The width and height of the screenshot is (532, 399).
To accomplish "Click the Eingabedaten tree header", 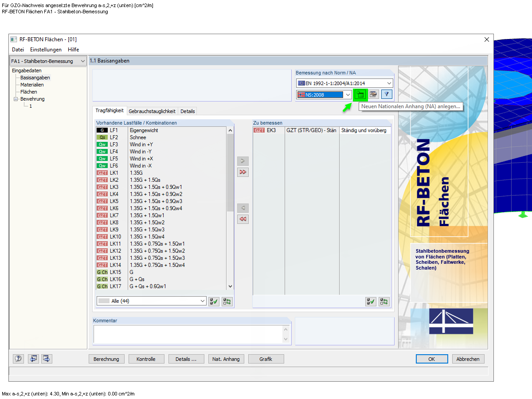I will [27, 70].
